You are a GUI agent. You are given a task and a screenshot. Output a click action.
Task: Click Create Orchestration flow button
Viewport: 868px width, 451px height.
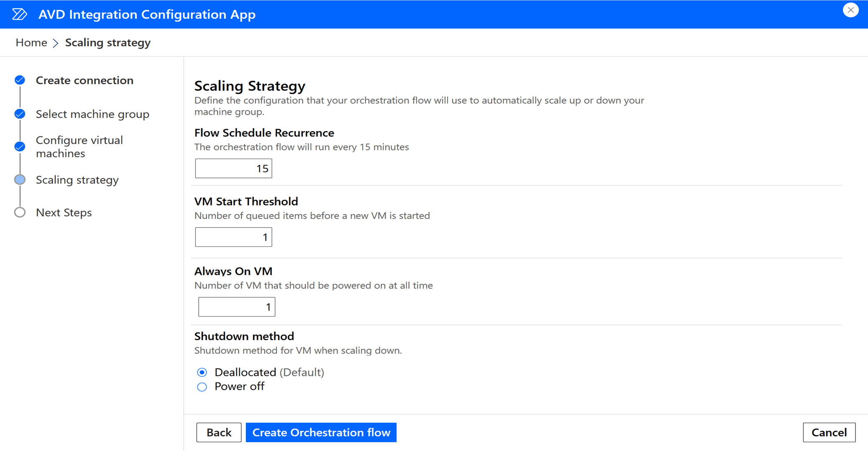click(321, 432)
